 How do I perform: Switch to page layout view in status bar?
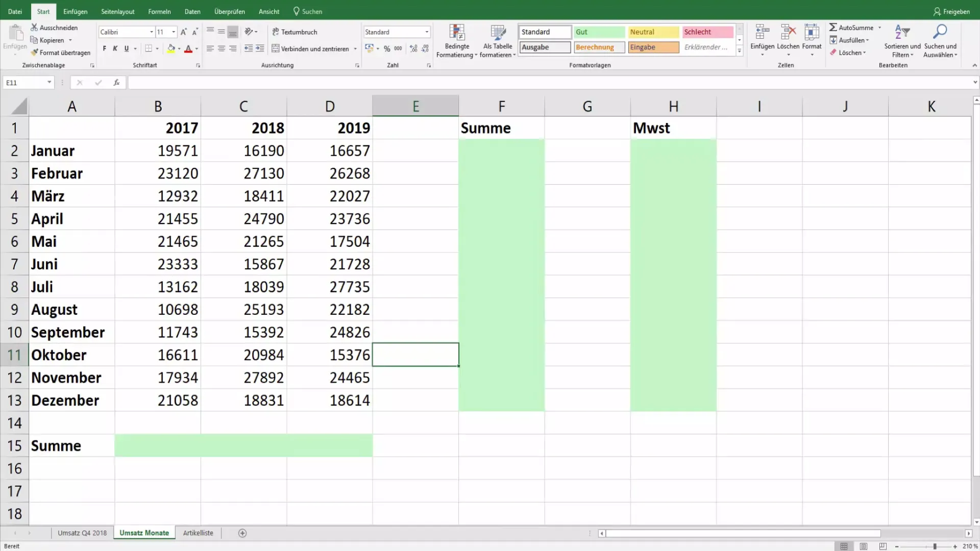[x=863, y=546]
